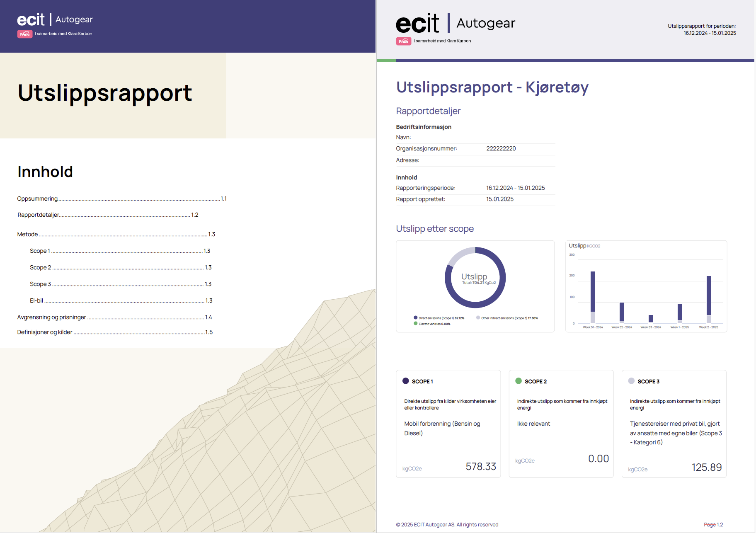Open the Oppsummering entry in the table of contents
Screen dimensions: 756x533
click(38, 199)
